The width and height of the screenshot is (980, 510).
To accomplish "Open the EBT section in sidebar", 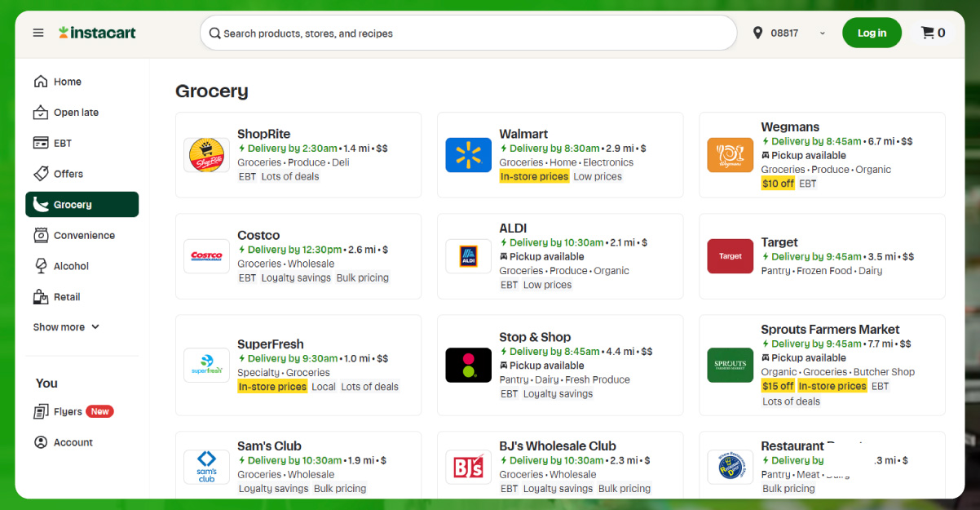I will (63, 143).
